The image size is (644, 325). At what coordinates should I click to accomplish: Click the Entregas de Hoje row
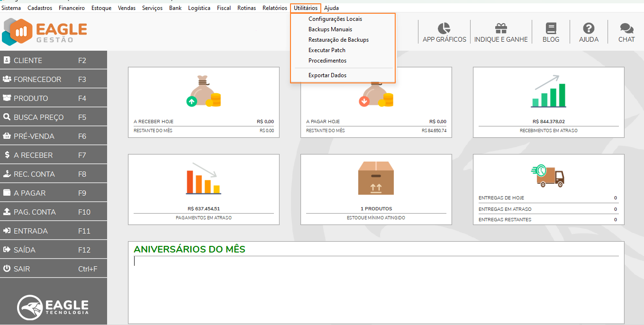coord(548,198)
